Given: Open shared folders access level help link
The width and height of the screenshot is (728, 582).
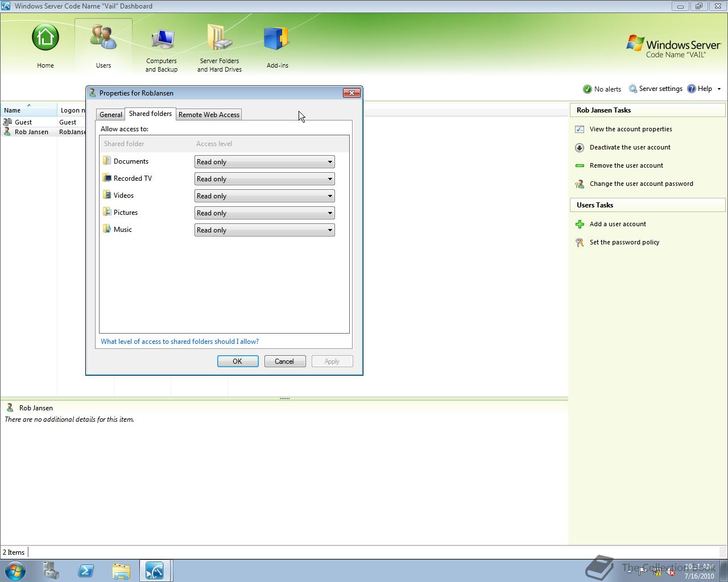Looking at the screenshot, I should coord(180,342).
